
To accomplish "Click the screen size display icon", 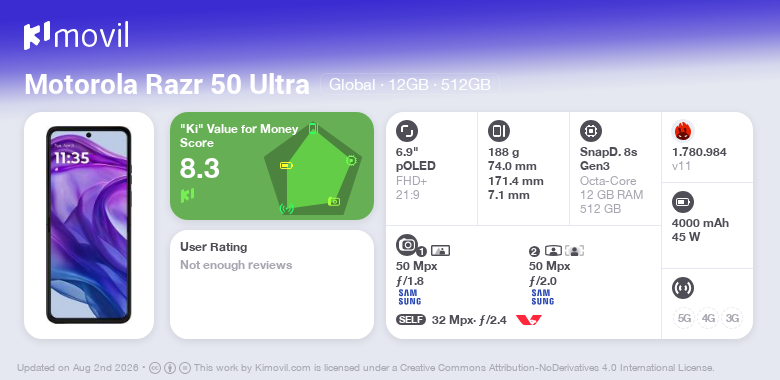I will pos(407,131).
